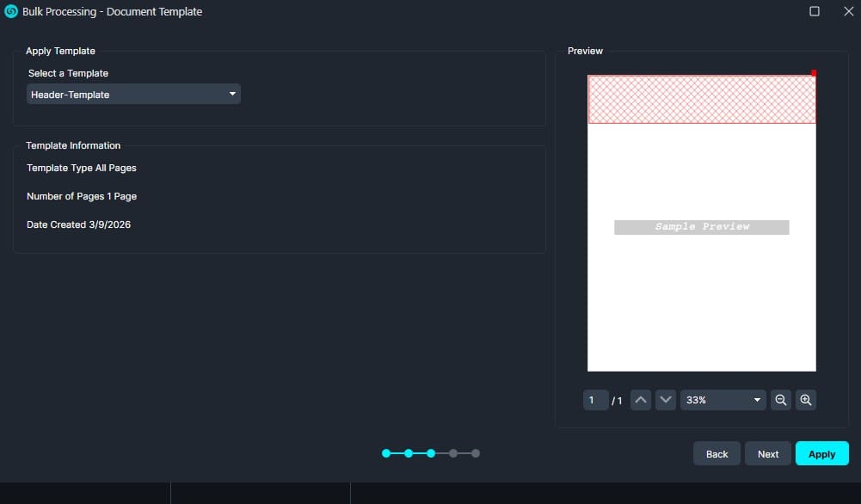The height and width of the screenshot is (504, 861).
Task: Go to next preview page with down arrow
Action: point(666,400)
